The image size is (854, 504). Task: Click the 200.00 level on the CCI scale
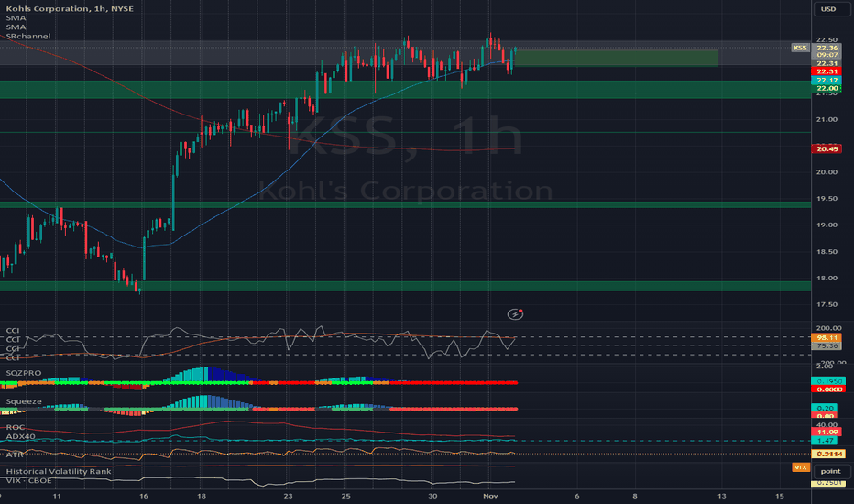(828, 328)
